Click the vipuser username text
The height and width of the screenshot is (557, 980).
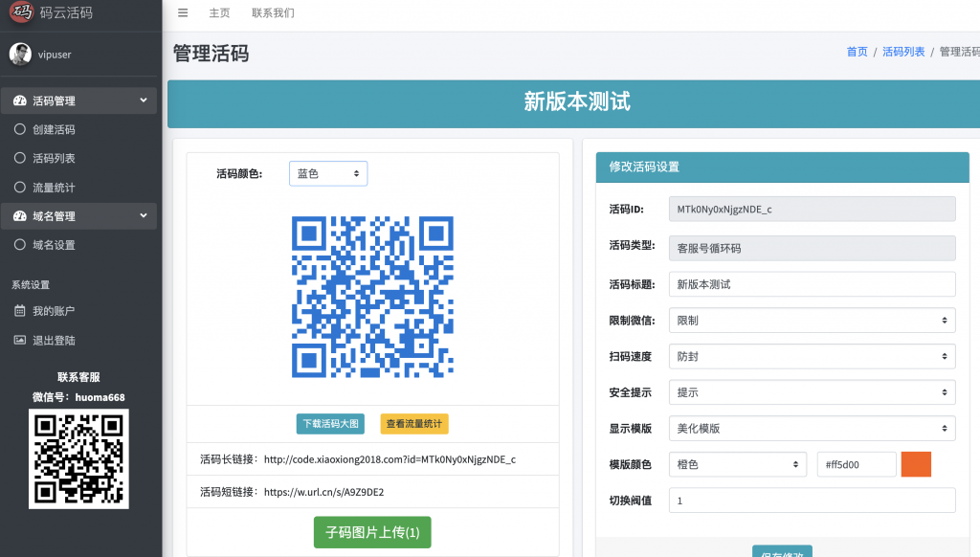[x=55, y=55]
